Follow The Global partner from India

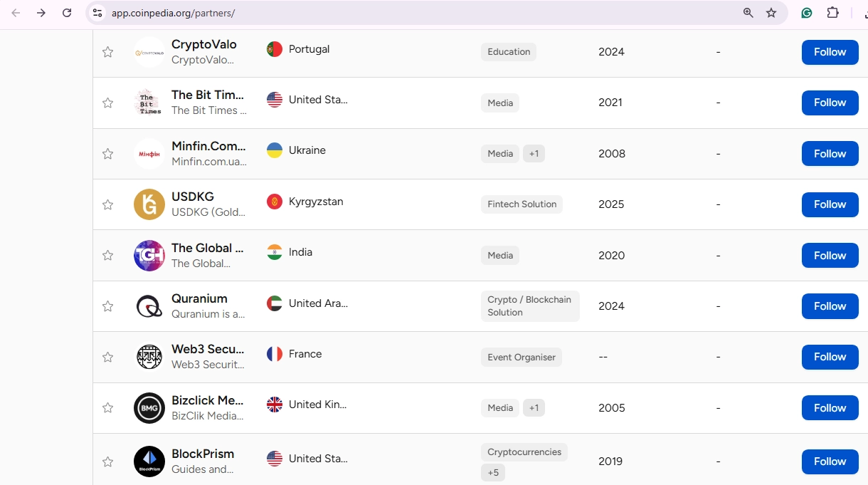[x=830, y=256]
